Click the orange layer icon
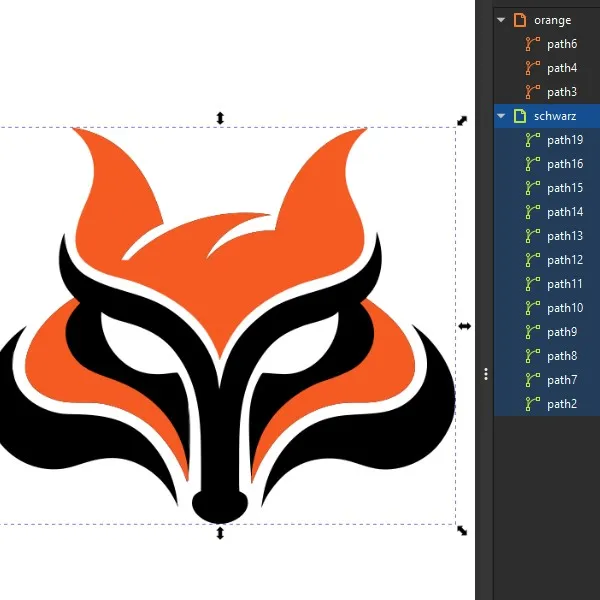600x600 pixels. (519, 20)
